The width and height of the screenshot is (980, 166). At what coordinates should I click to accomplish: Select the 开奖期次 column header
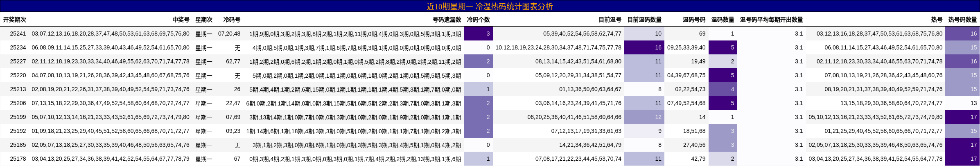pos(15,20)
